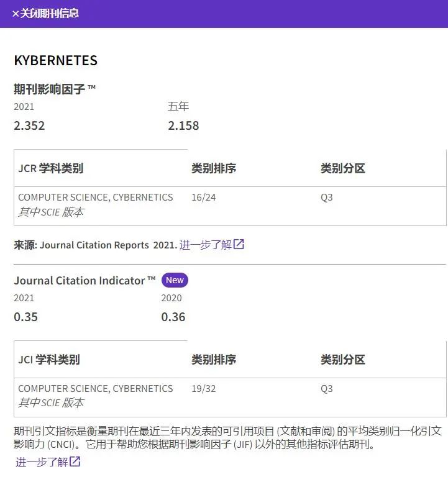Click the JCI 学科类别 column header
Viewport: 448px width, 477px height.
49,359
